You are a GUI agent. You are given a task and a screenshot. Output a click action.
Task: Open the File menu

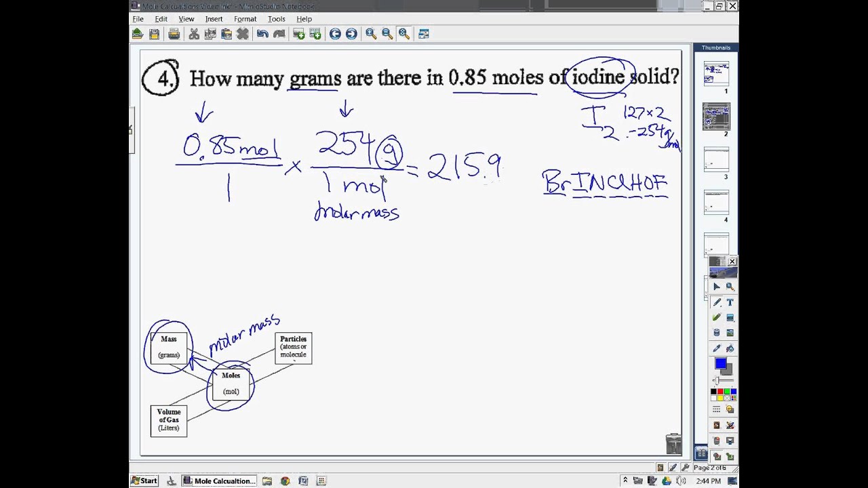point(138,19)
